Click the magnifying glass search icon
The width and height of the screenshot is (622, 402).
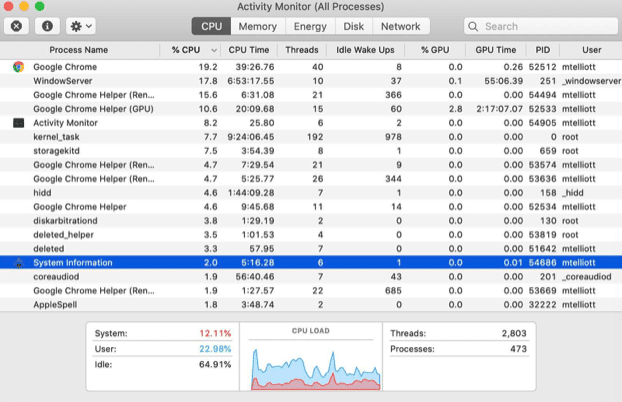pos(475,26)
